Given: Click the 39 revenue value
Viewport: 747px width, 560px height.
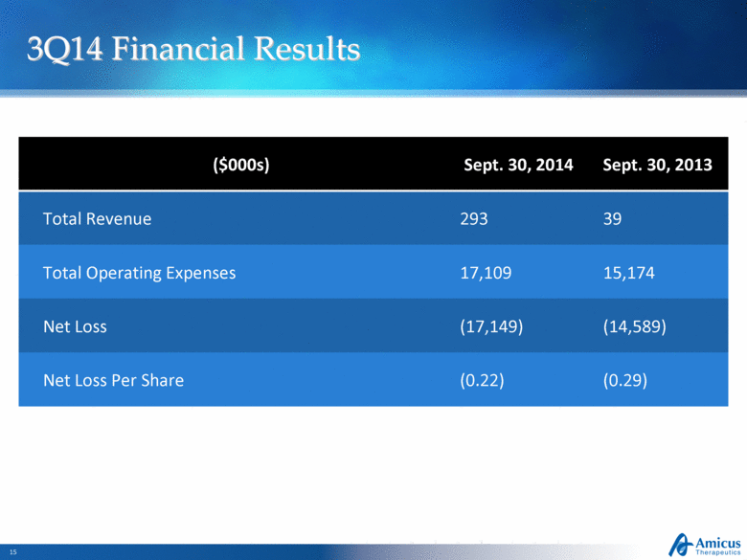Looking at the screenshot, I should (x=613, y=218).
